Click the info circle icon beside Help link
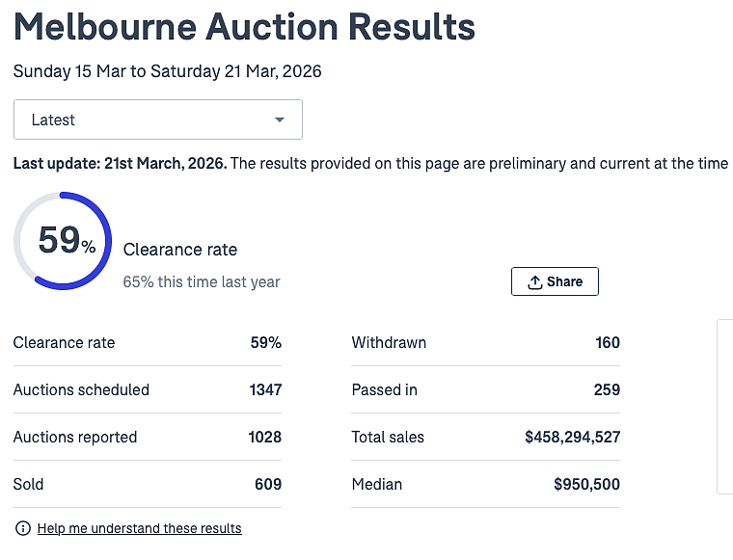 pyautogui.click(x=23, y=528)
